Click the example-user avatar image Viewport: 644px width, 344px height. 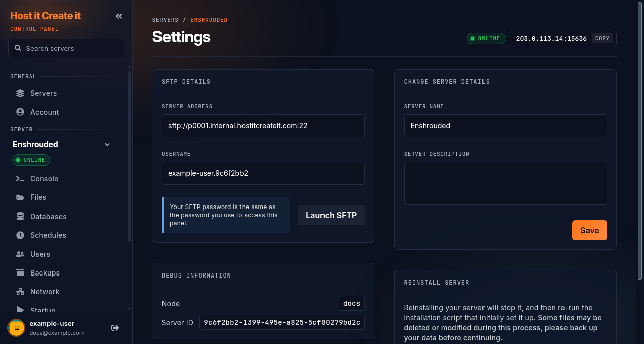(x=16, y=328)
